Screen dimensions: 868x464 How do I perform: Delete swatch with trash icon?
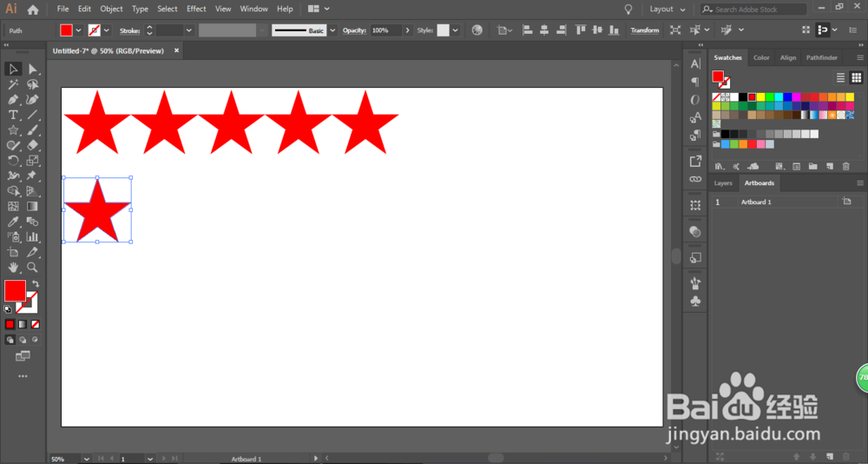pyautogui.click(x=845, y=166)
